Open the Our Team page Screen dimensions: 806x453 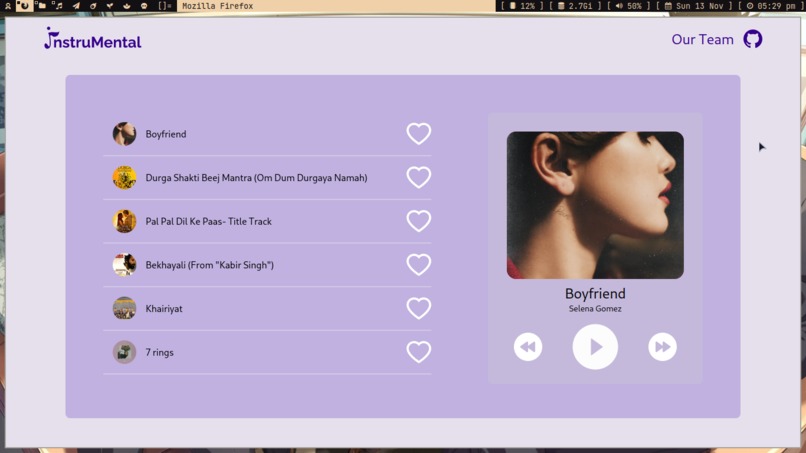[702, 40]
